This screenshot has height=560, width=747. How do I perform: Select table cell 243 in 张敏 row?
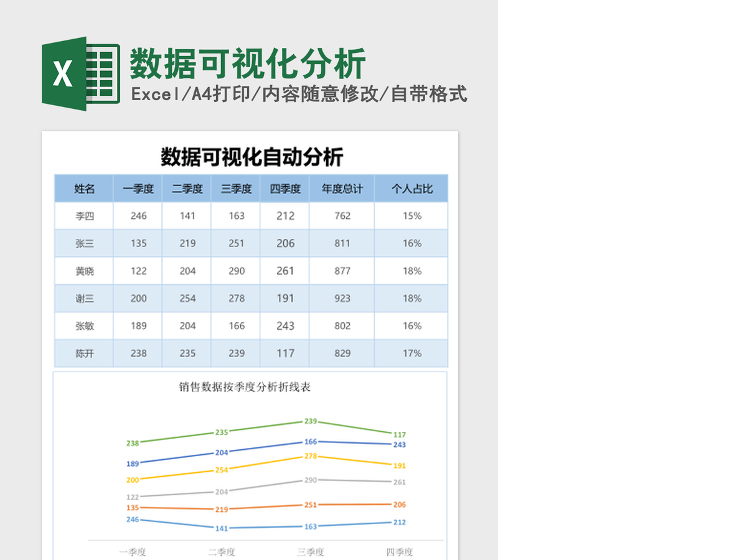(x=285, y=325)
